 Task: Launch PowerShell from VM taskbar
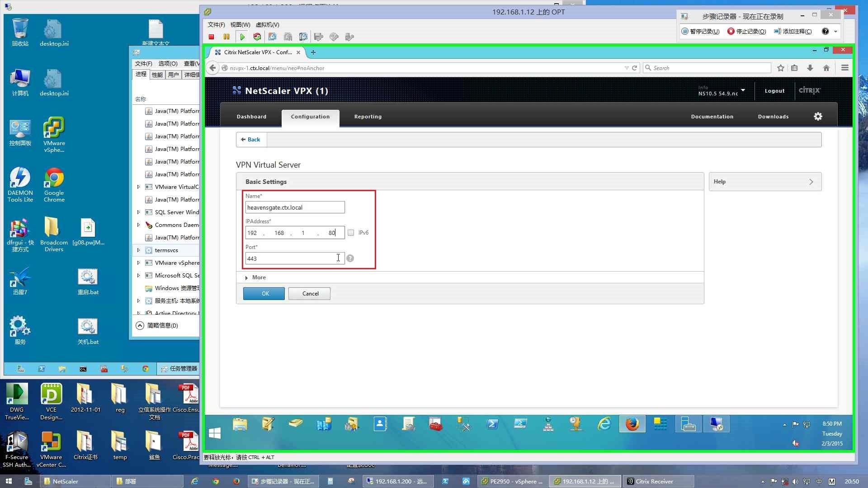coord(492,425)
